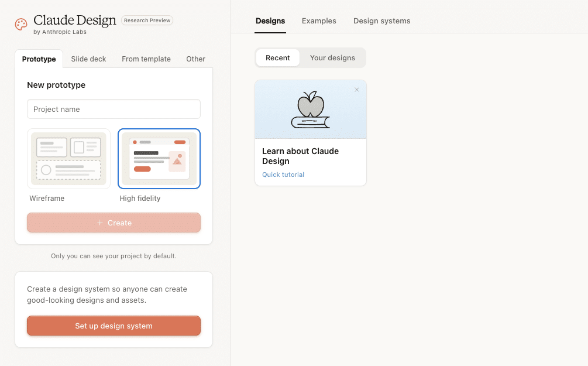The width and height of the screenshot is (588, 366).
Task: Open the From template tab
Action: 146,59
